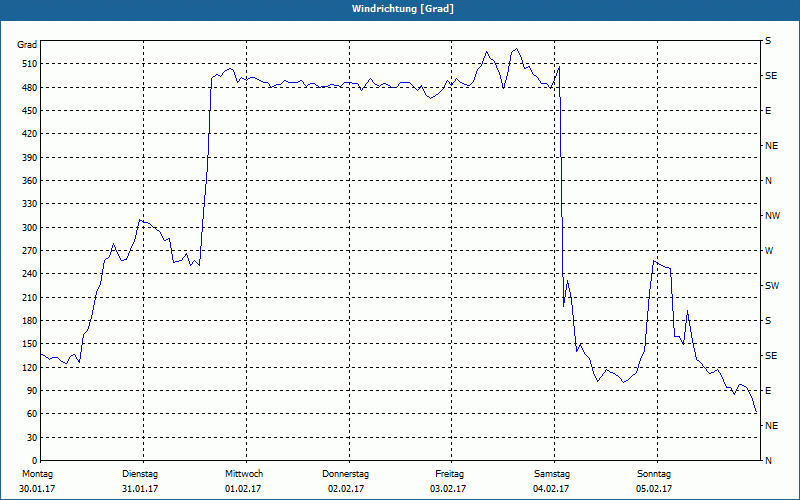Select the date 01.02.17

click(243, 489)
